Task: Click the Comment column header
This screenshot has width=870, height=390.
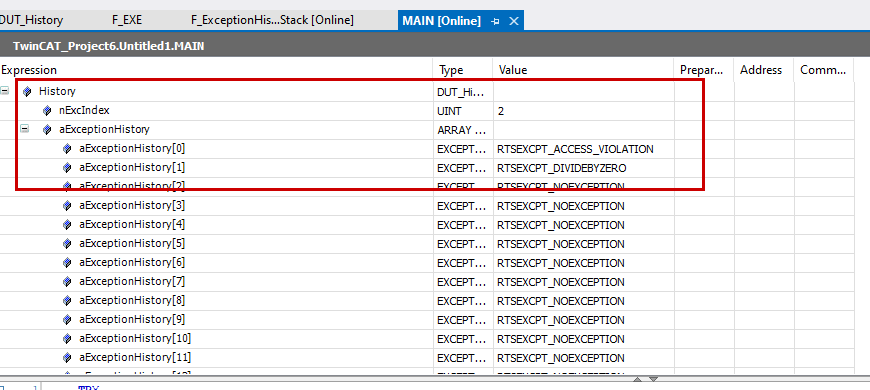Action: click(x=823, y=70)
